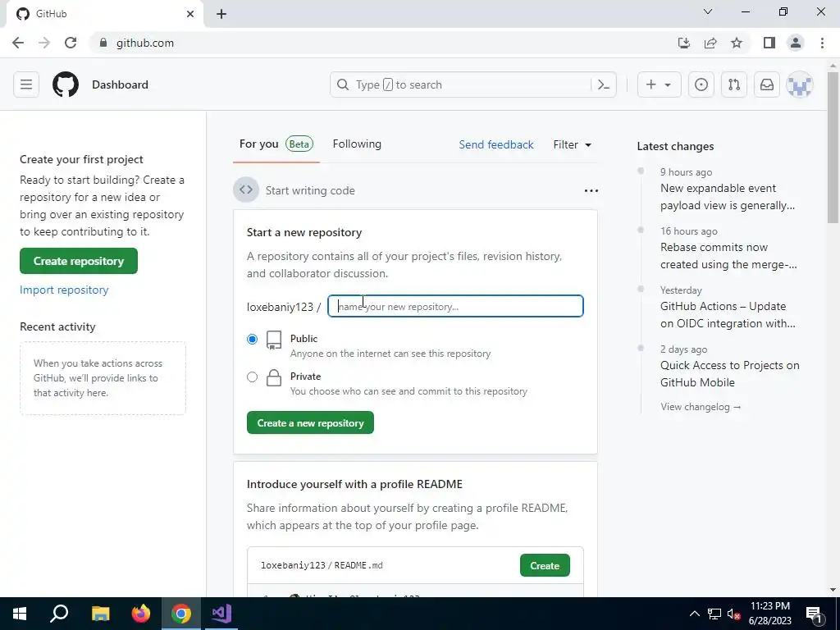
Task: Click the site lock icon in address bar
Action: (x=103, y=43)
